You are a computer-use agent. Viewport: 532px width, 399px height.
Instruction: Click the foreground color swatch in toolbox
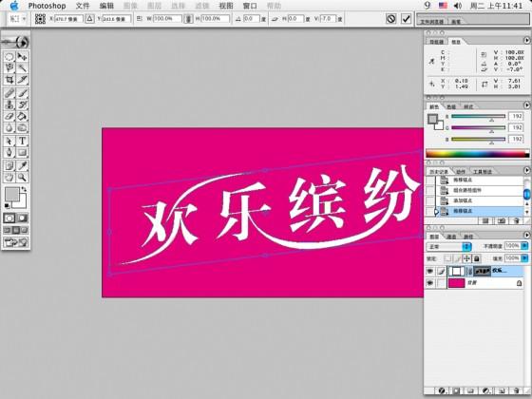tap(11, 195)
